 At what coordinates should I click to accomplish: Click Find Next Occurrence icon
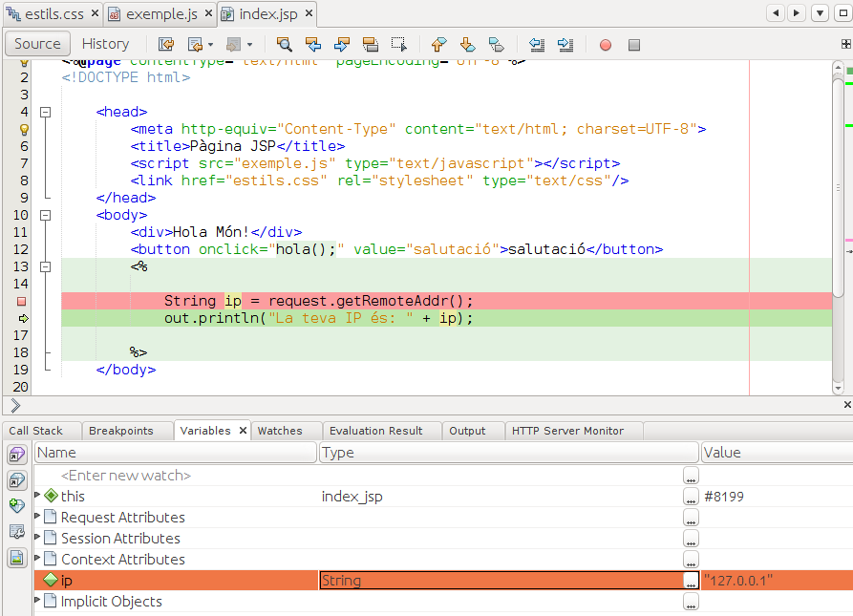pyautogui.click(x=342, y=45)
